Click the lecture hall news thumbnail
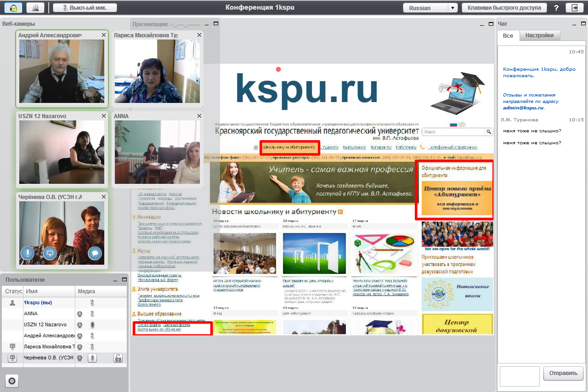This screenshot has height=392, width=588. point(245,254)
